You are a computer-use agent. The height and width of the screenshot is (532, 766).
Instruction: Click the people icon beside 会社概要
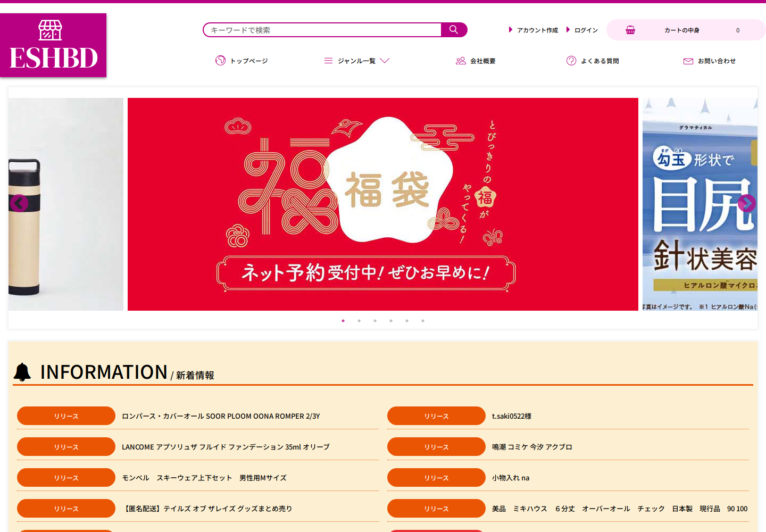coord(461,61)
